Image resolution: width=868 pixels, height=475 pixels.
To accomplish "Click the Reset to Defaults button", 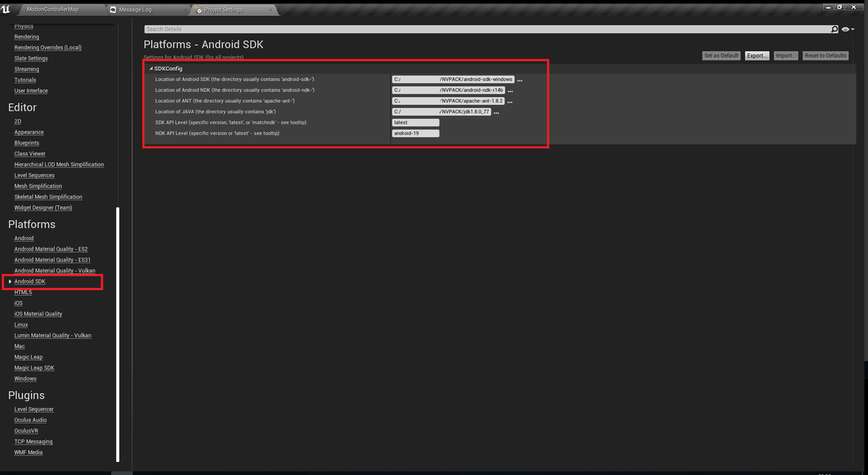I will [x=825, y=56].
